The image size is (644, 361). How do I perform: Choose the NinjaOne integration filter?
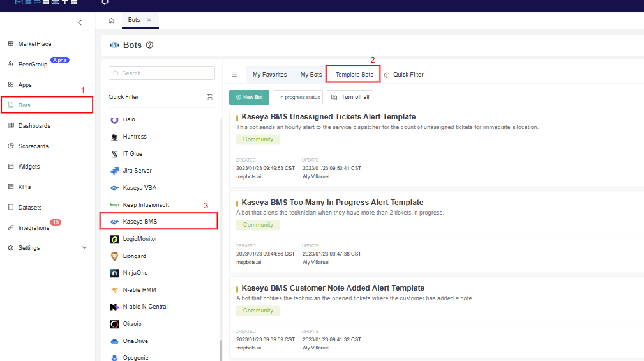click(135, 273)
